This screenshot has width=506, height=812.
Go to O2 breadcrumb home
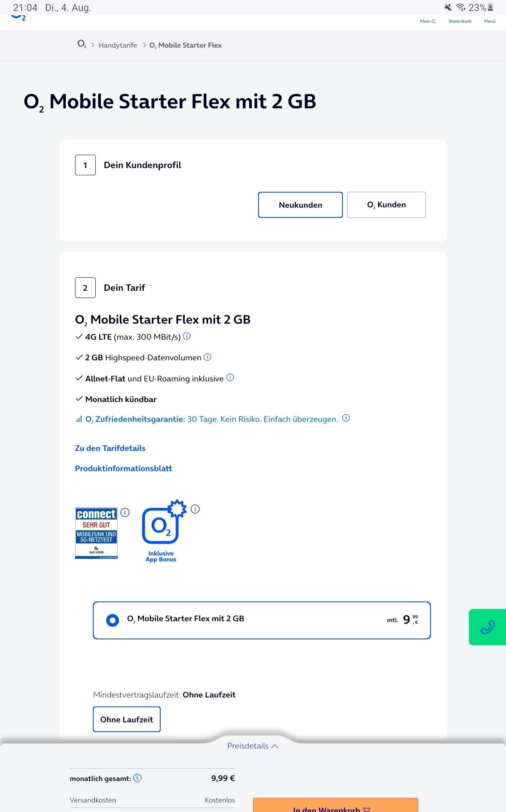82,44
